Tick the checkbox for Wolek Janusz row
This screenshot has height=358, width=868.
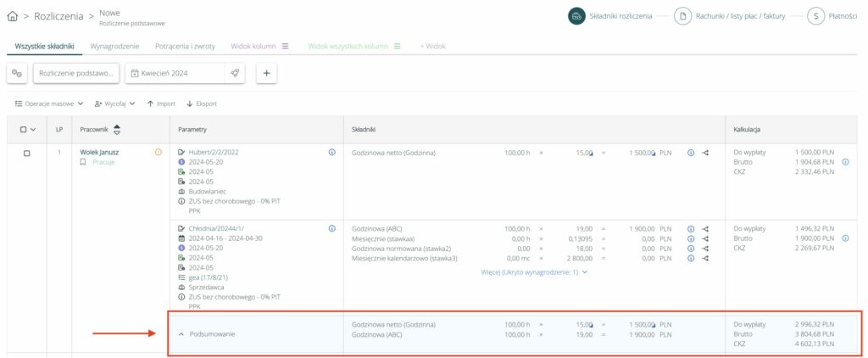[27, 154]
